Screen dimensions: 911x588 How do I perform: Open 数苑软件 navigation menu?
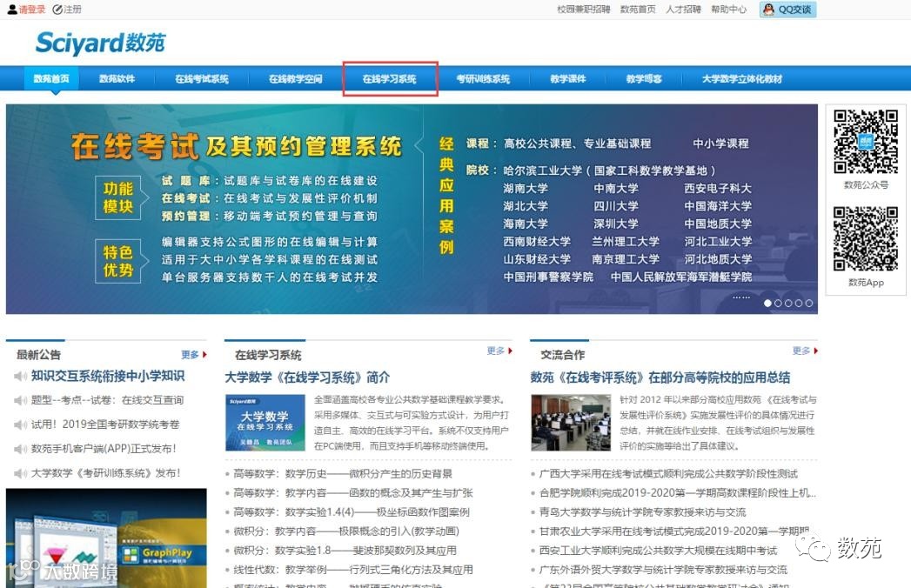117,78
